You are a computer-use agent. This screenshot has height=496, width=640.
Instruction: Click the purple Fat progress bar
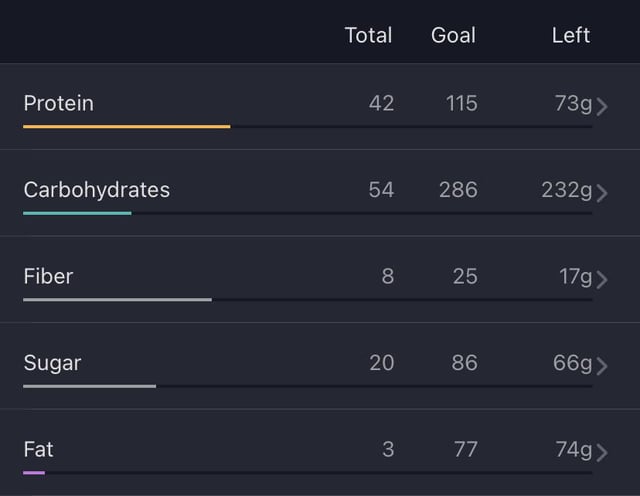34,473
